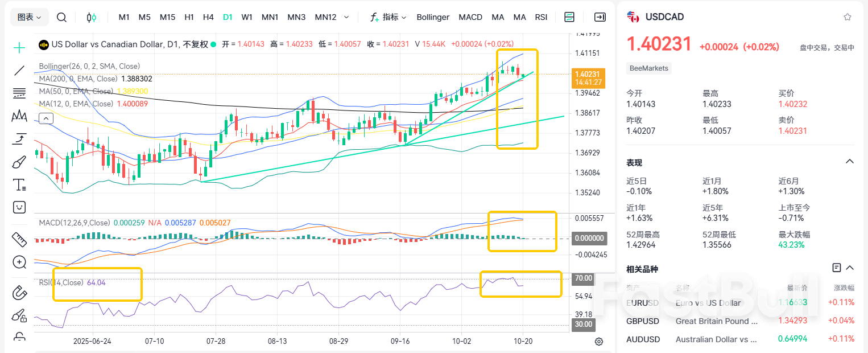Open the 图表 dropdown menu

[29, 17]
